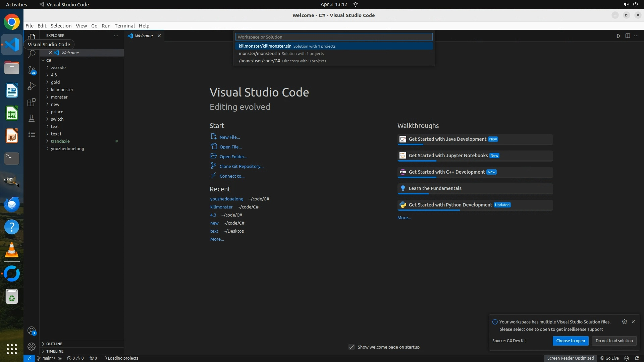Screen dimensions: 644x362
Task: Open Run and Debug view
Action: click(x=32, y=86)
